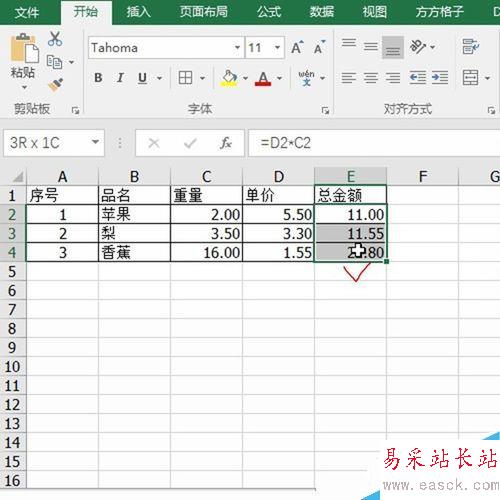Open font color dropdown arrow
Viewport: 500px width, 500px height.
[279, 78]
